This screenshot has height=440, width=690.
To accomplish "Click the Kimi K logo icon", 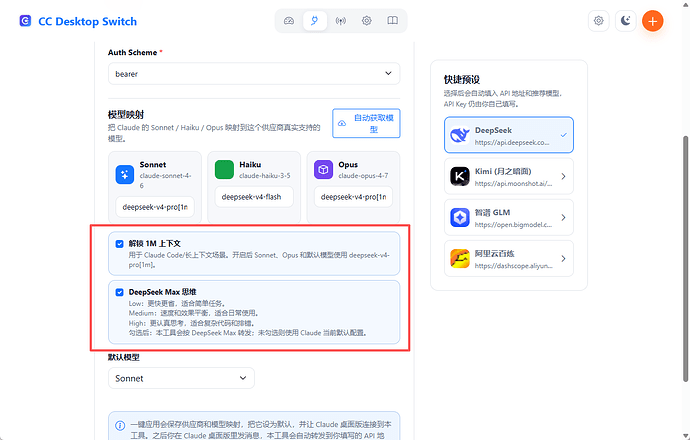I will [460, 176].
